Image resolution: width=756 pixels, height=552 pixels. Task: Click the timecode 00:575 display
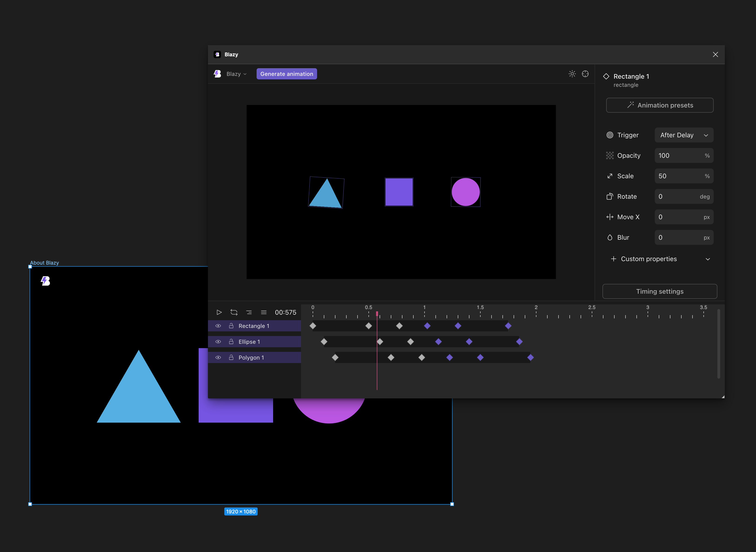tap(285, 313)
